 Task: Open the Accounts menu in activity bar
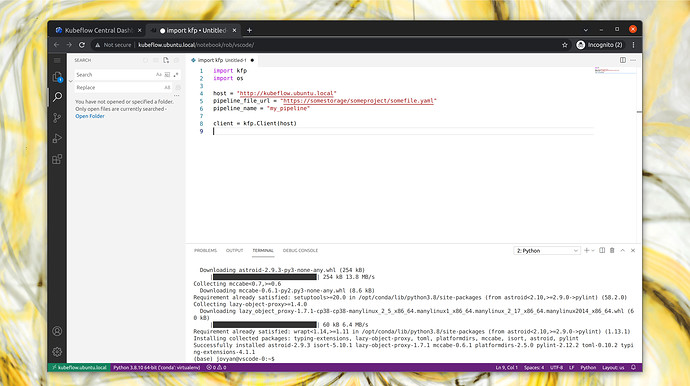pyautogui.click(x=57, y=331)
